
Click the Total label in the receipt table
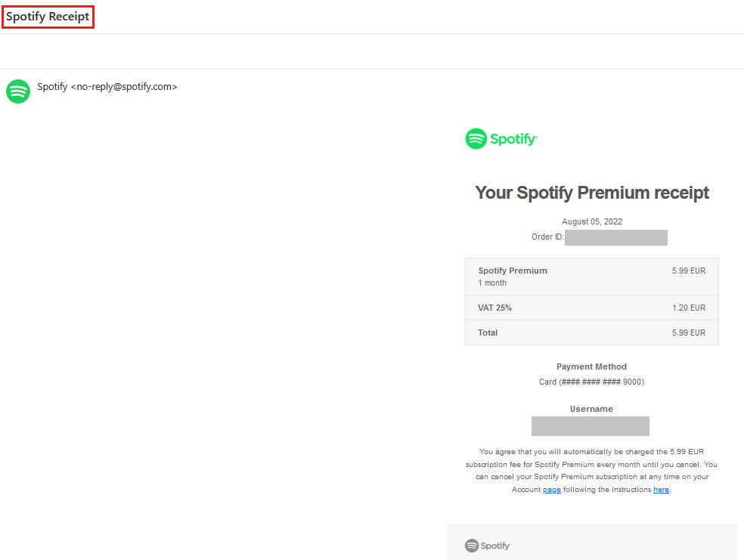click(488, 333)
